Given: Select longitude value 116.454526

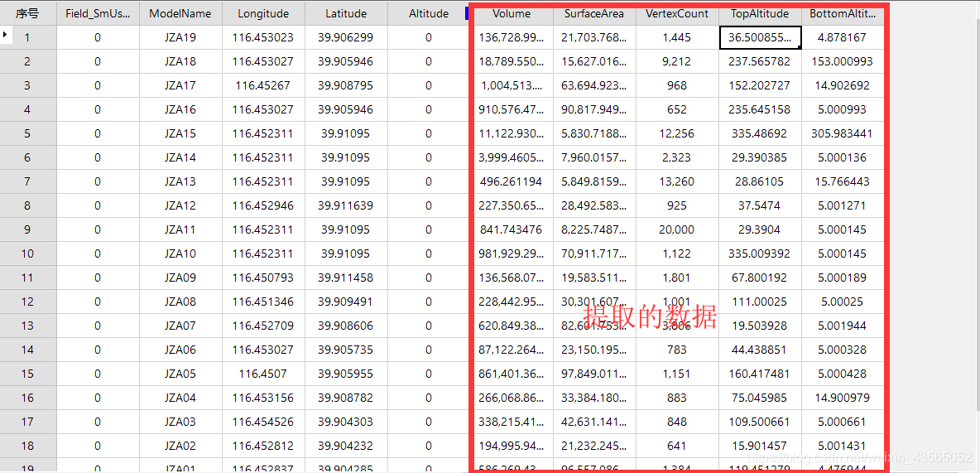Looking at the screenshot, I should tap(263, 422).
